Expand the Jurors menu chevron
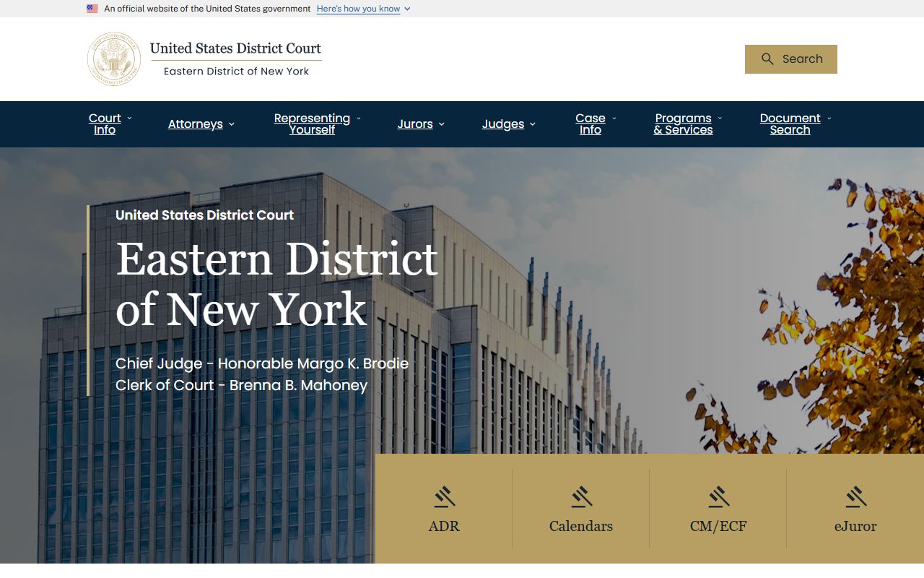924x578 pixels. 442,124
